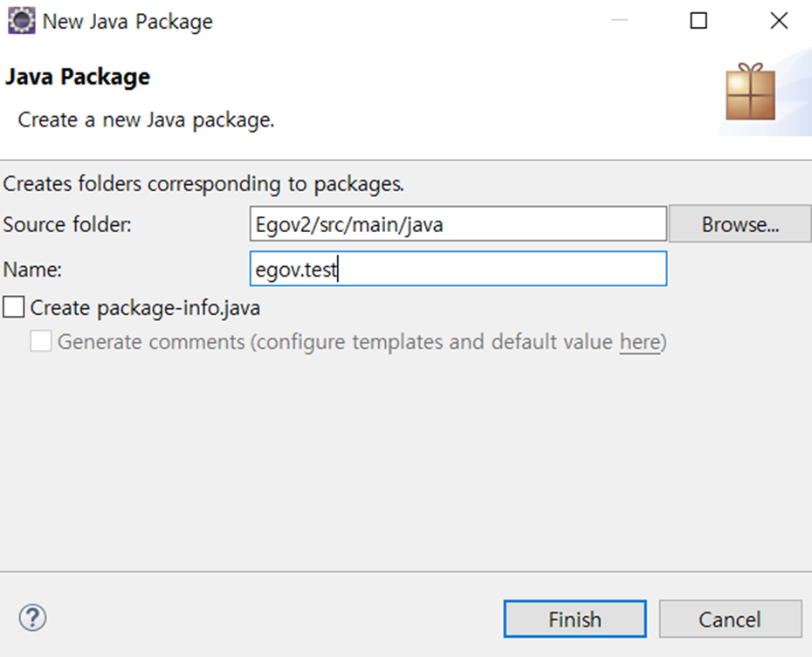The image size is (812, 657).
Task: Toggle the Generate comments checkbox
Action: [x=41, y=341]
